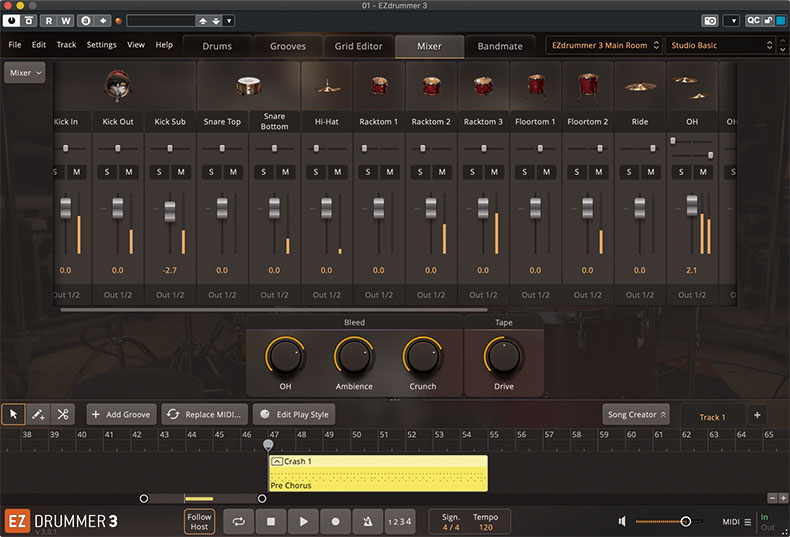790x537 pixels.
Task: Switch to the Grooves tab
Action: pos(288,46)
